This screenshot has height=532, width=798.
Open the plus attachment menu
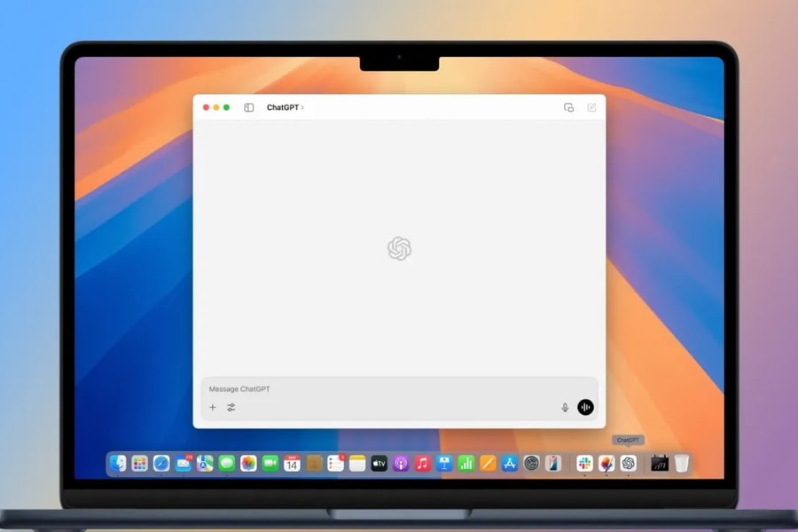coord(213,408)
